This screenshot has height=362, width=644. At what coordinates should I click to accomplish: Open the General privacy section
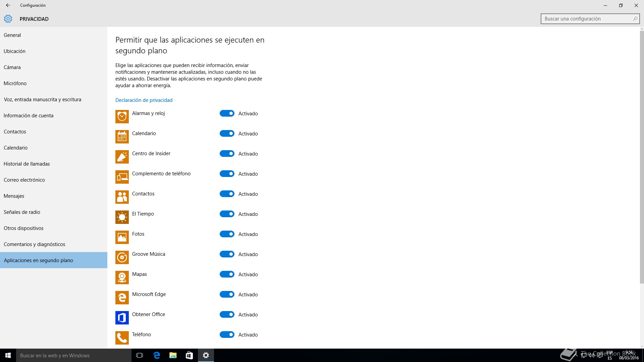(54, 35)
